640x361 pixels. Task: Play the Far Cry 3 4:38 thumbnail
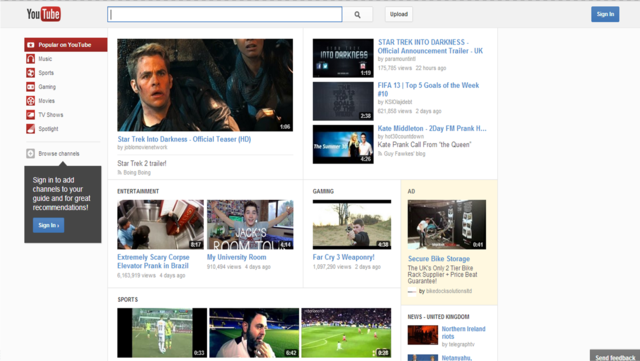pyautogui.click(x=352, y=225)
